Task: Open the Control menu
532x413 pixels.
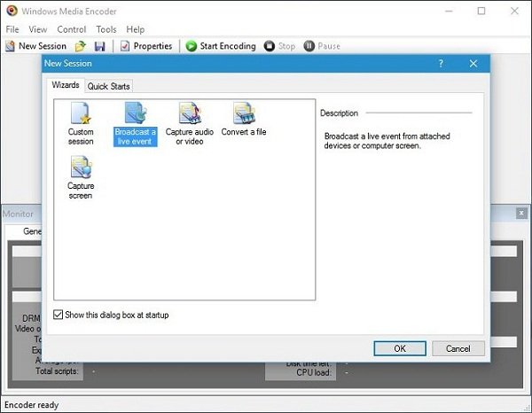Action: pos(72,29)
